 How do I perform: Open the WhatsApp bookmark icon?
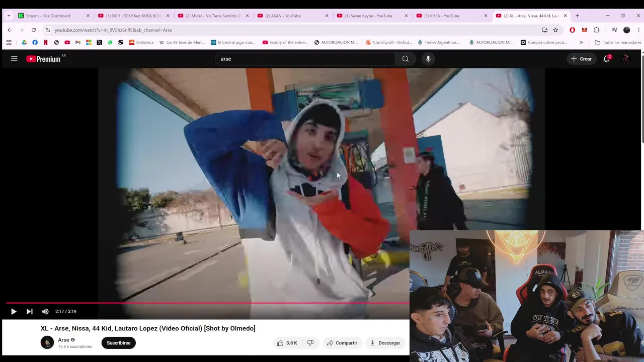110,42
